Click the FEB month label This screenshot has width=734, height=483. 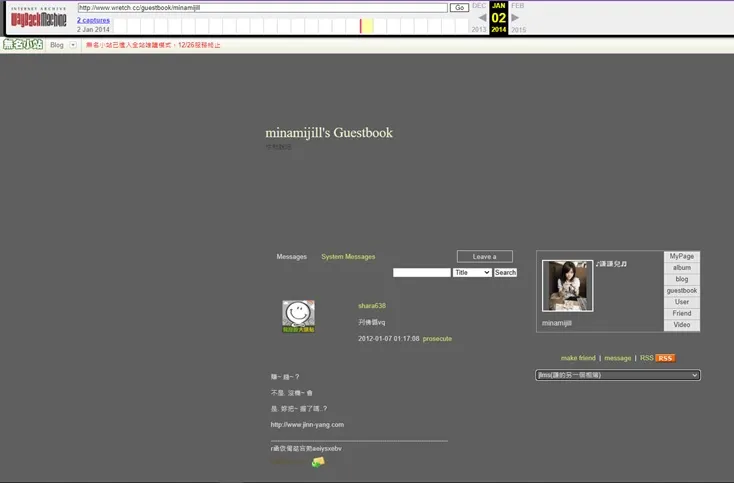518,6
